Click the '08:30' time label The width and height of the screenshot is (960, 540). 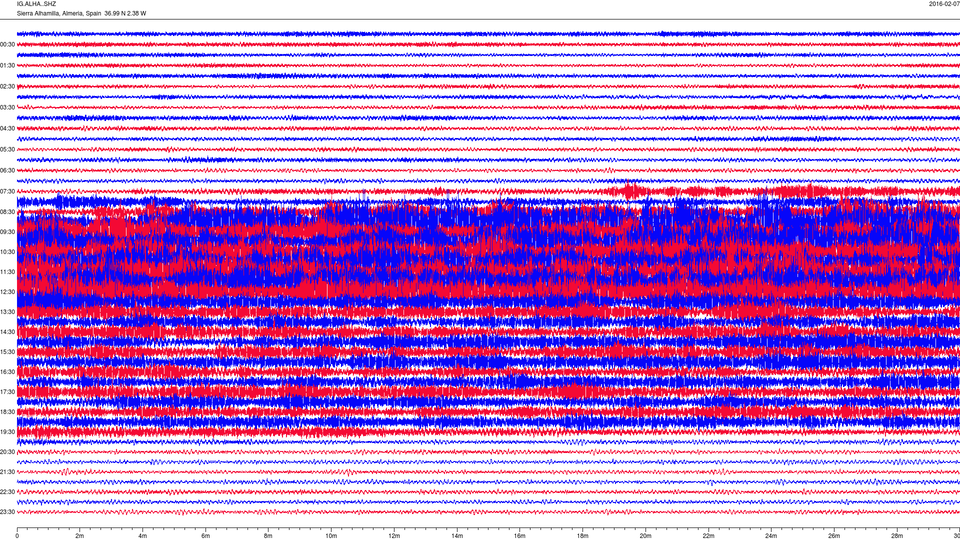coord(7,212)
